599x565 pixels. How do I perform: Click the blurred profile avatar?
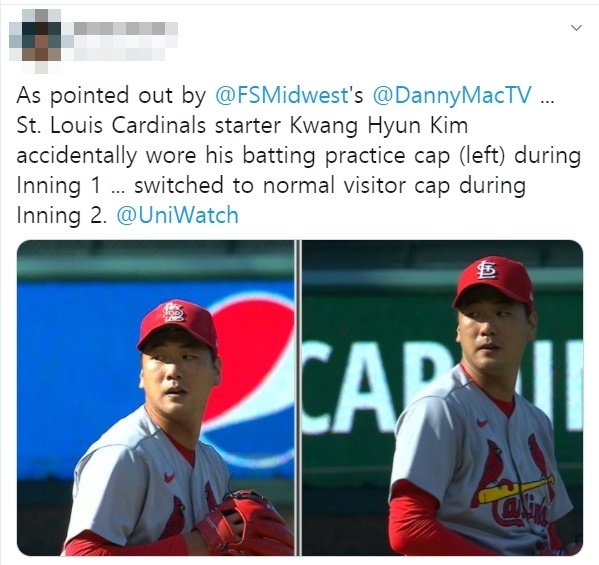[35, 41]
